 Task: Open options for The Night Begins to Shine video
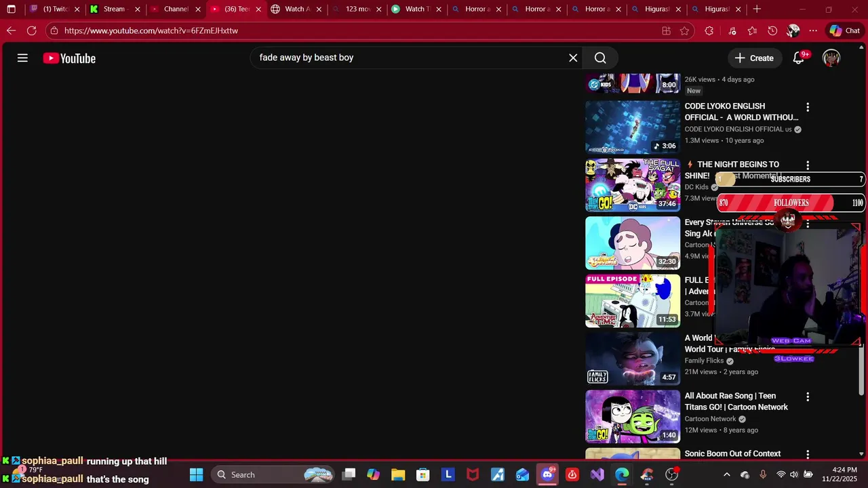coord(808,165)
